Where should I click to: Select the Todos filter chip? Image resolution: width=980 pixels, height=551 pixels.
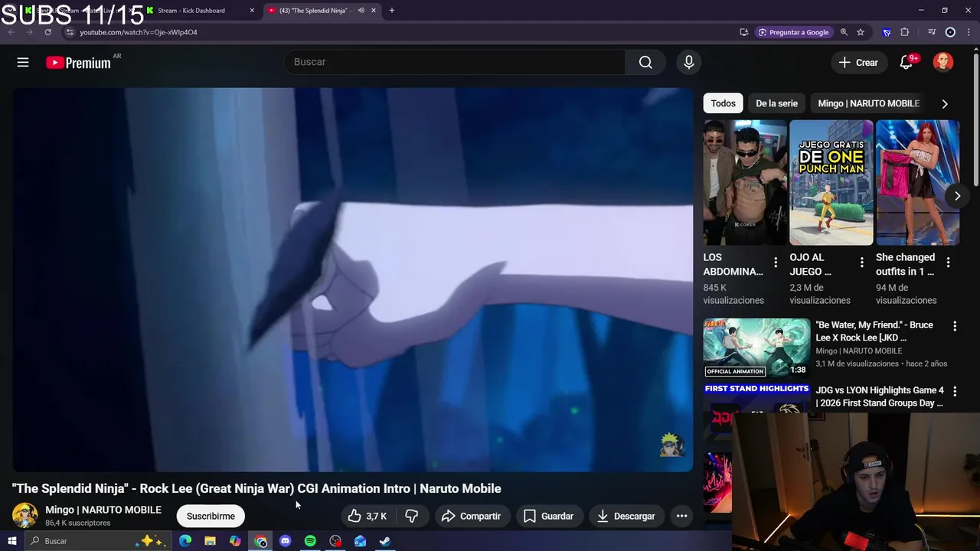[x=723, y=103]
